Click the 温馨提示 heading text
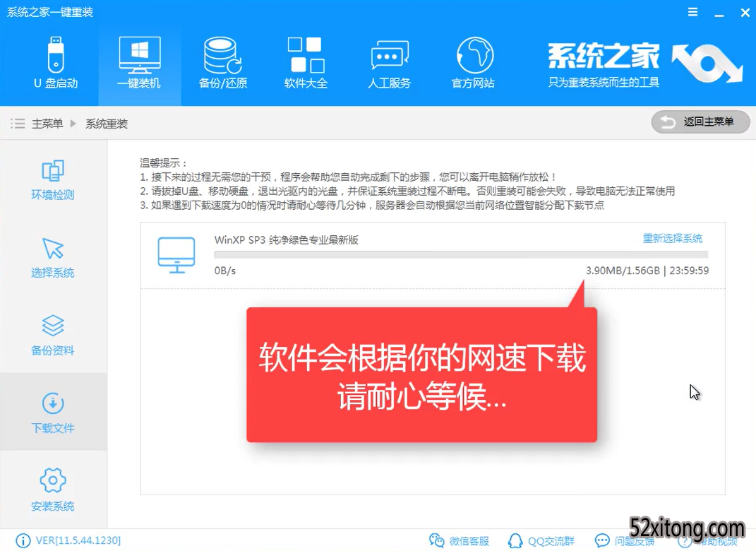This screenshot has width=756, height=551. point(163,163)
